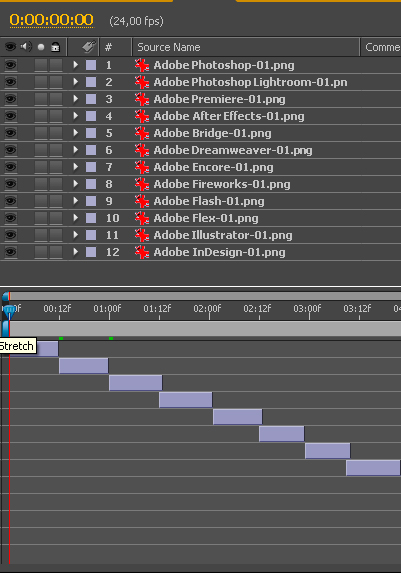Screen dimensions: 401x573
Task: Hide the Adobe Photoshop-01.png layer
Action: (x=10, y=65)
